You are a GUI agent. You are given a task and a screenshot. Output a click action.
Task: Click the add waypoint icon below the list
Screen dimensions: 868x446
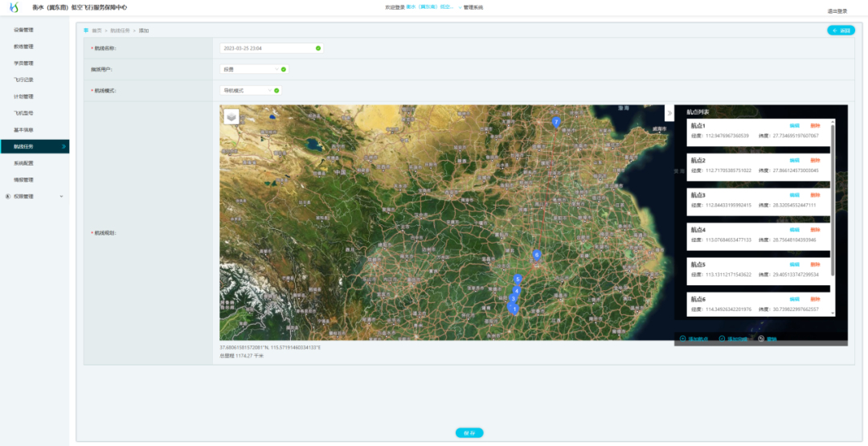[683, 338]
